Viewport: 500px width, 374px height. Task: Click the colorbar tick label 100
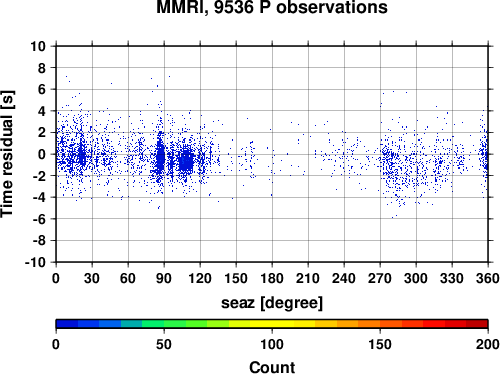(272, 344)
